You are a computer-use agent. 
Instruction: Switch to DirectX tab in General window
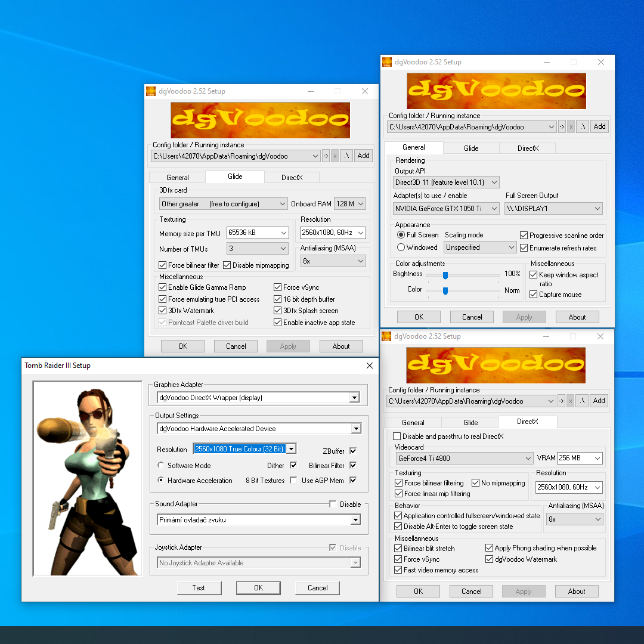[528, 148]
